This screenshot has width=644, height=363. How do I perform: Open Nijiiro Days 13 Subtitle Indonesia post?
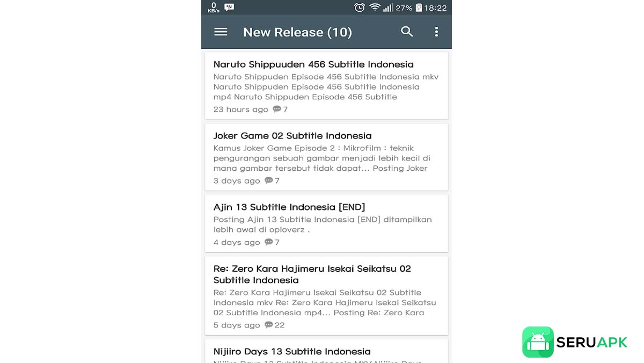point(292,352)
